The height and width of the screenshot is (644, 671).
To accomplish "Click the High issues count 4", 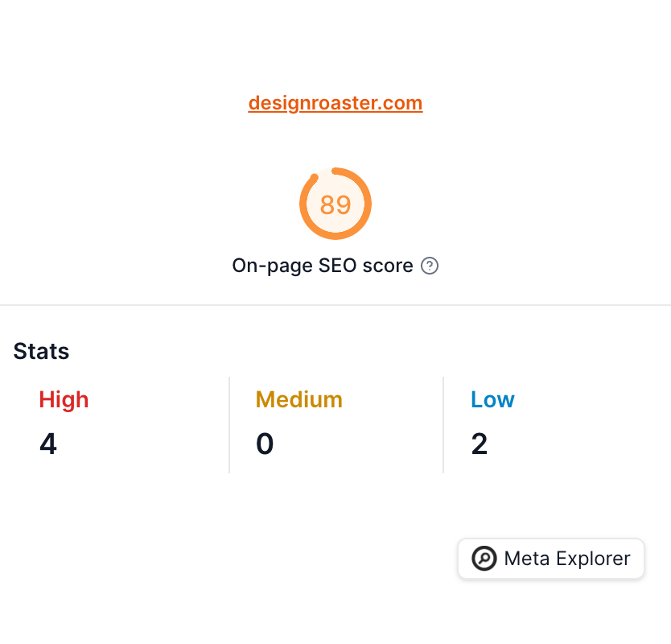I will [48, 444].
